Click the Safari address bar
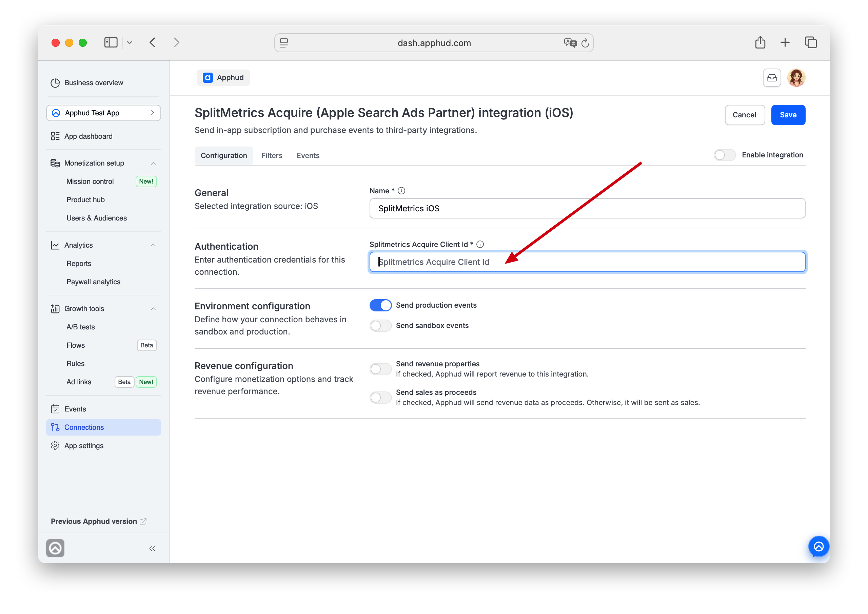 [x=434, y=43]
